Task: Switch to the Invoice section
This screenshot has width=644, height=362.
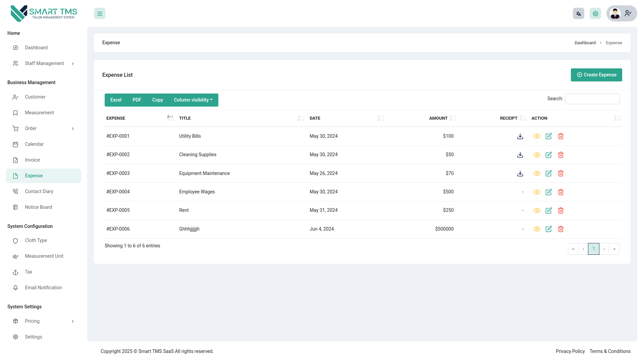Action: pos(32,160)
